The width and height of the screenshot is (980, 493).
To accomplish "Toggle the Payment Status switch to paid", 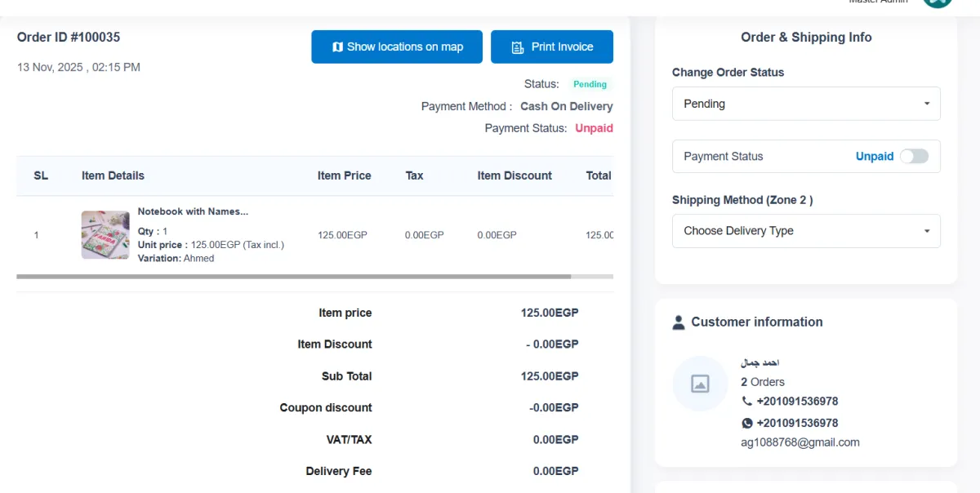I will tap(914, 157).
